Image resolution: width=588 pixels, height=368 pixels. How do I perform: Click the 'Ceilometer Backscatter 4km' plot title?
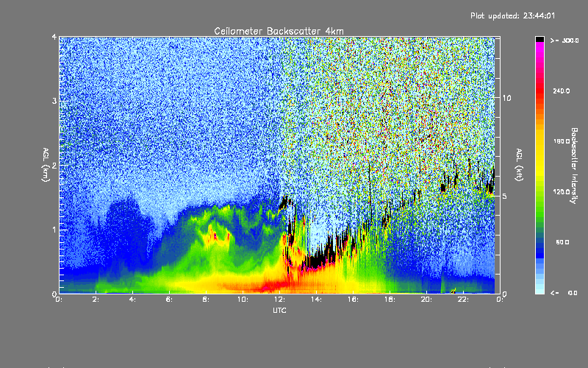(279, 31)
